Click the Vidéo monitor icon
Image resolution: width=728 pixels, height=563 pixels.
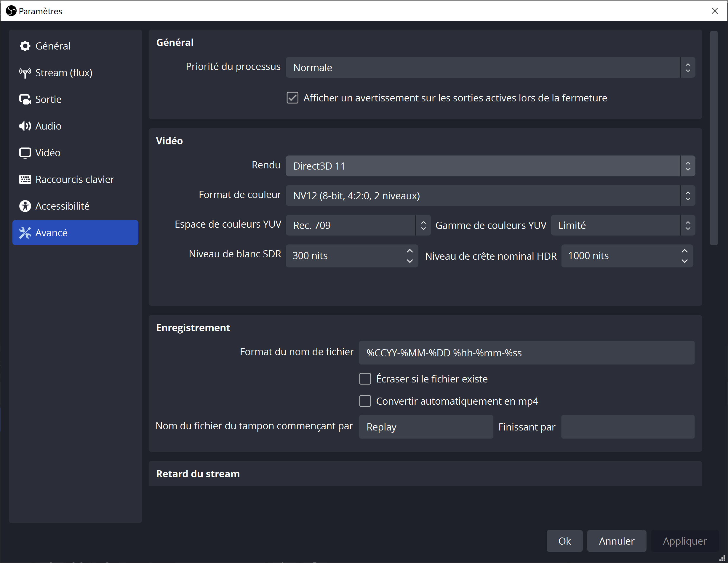point(25,153)
